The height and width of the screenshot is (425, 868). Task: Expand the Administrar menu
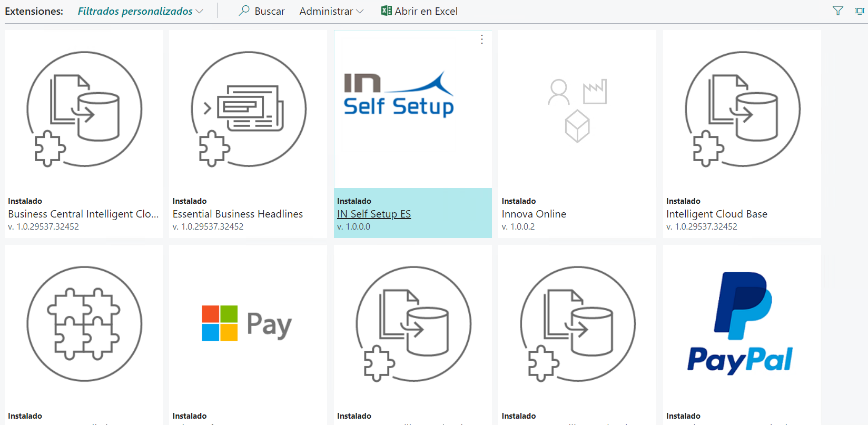331,11
